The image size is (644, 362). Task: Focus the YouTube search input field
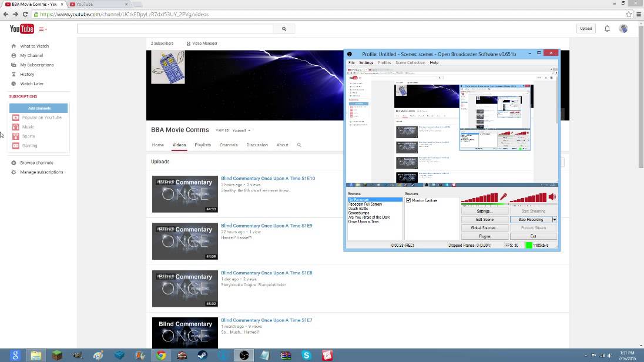(175, 29)
